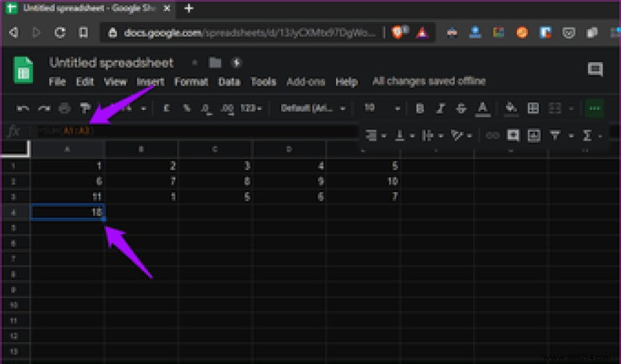621x364 pixels.
Task: Open the font size 10 dropdown
Action: [382, 108]
